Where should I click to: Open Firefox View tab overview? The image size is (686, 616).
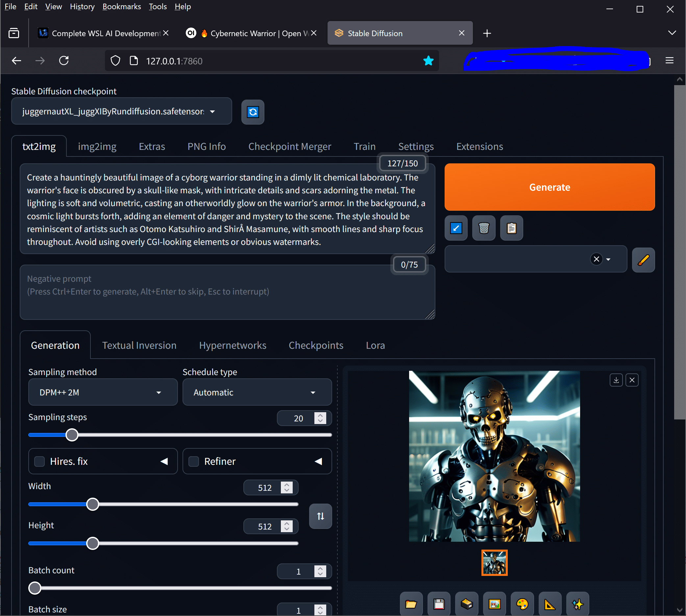click(x=14, y=33)
